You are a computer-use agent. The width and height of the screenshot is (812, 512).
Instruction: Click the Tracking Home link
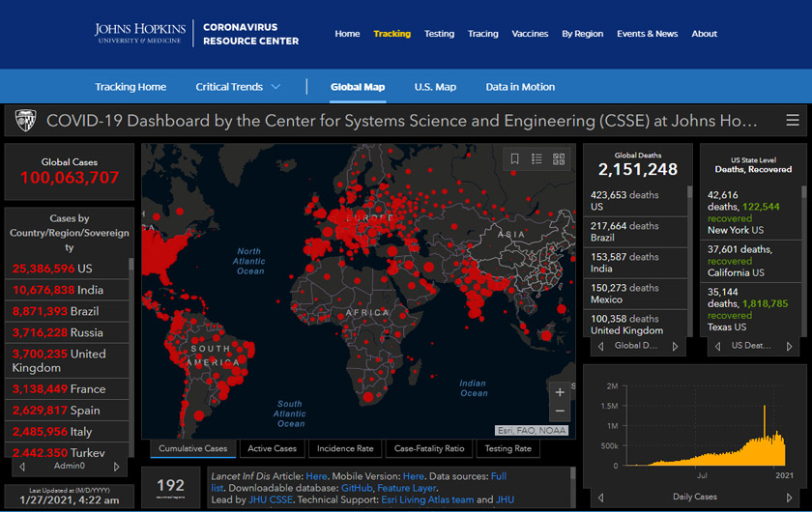pyautogui.click(x=130, y=87)
